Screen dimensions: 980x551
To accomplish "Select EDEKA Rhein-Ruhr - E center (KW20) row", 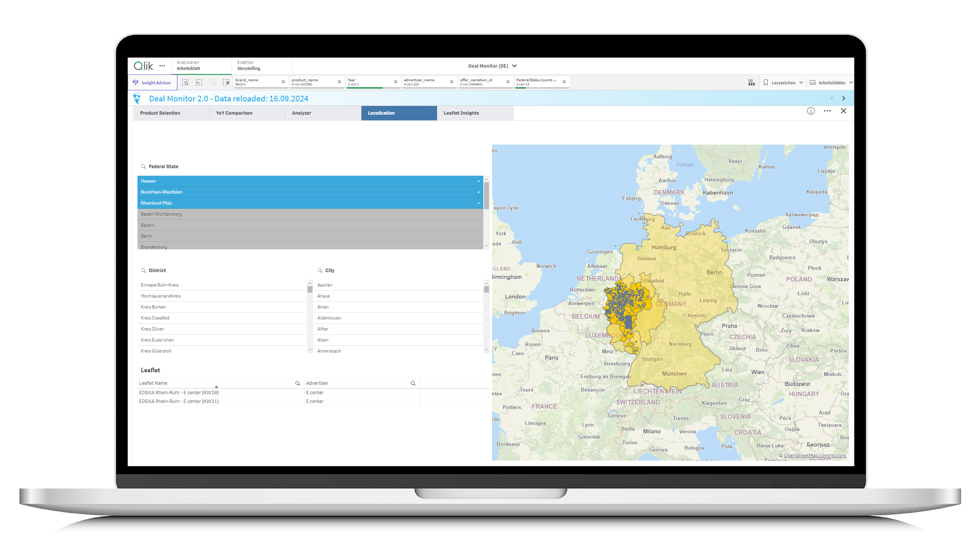I will coord(314,393).
